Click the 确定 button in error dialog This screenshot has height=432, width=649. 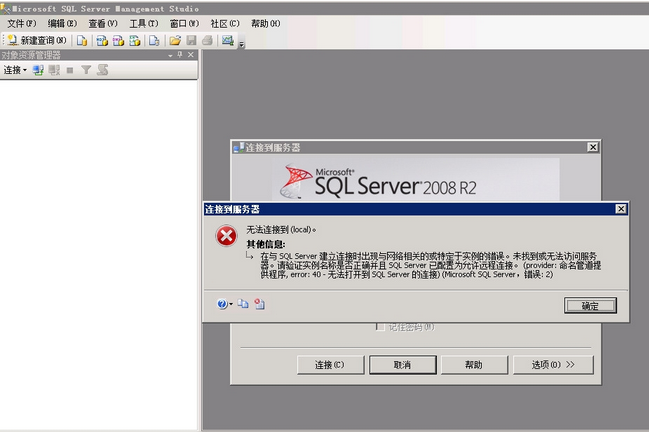pyautogui.click(x=590, y=306)
